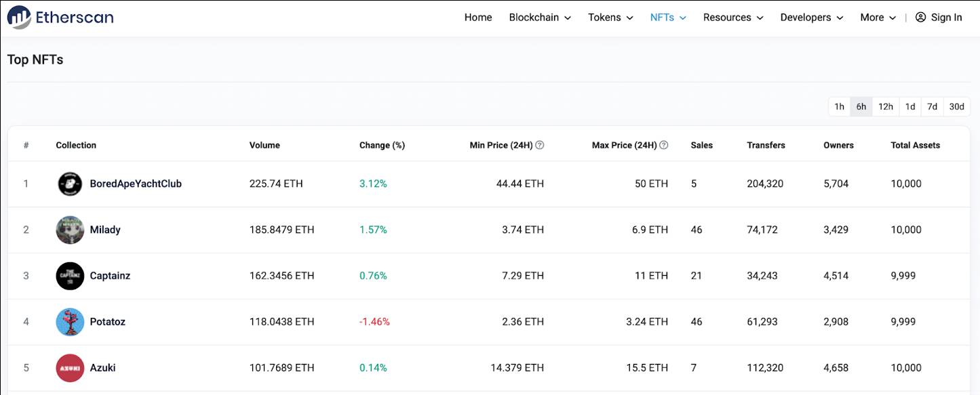
Task: Click the Sign In link
Action: [x=939, y=18]
